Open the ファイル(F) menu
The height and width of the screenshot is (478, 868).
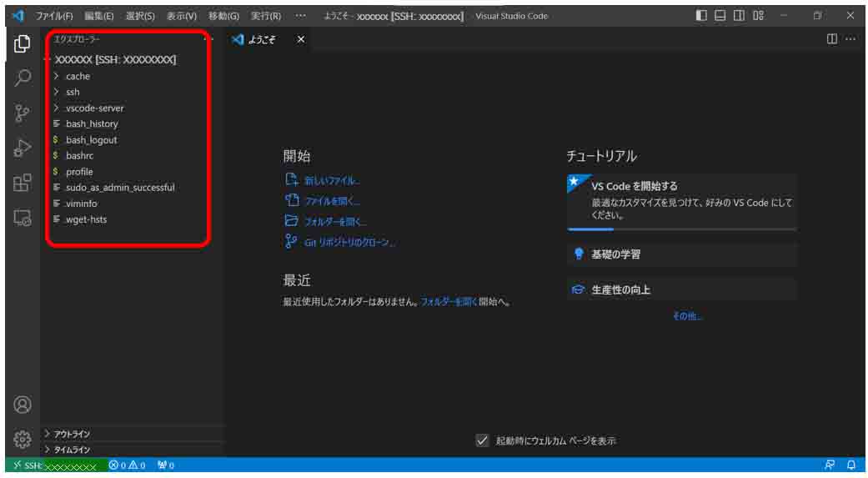[x=54, y=16]
